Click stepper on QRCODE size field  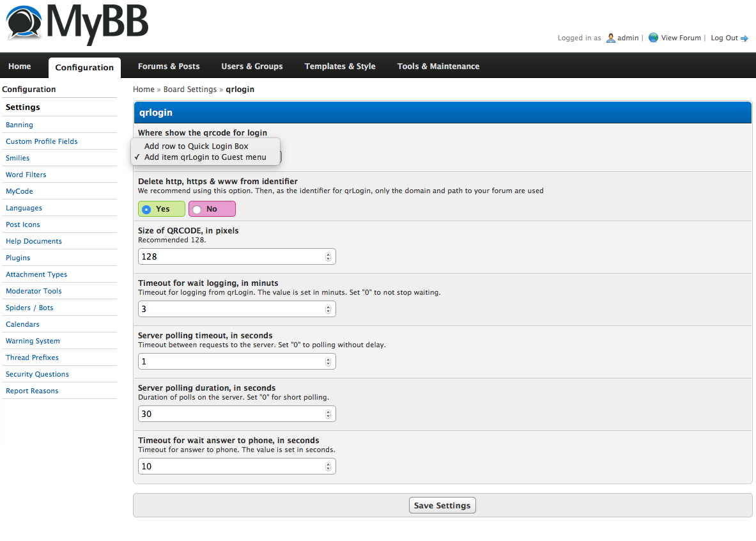pyautogui.click(x=328, y=256)
